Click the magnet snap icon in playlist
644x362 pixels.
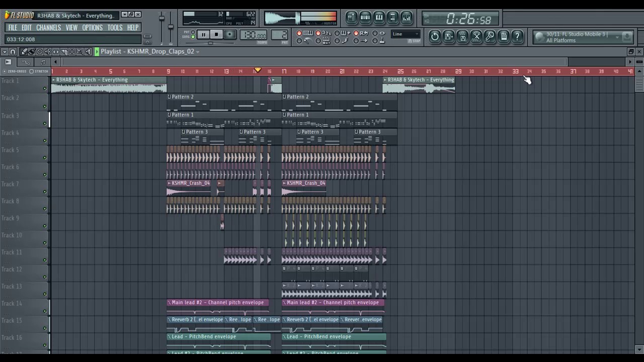coord(13,52)
